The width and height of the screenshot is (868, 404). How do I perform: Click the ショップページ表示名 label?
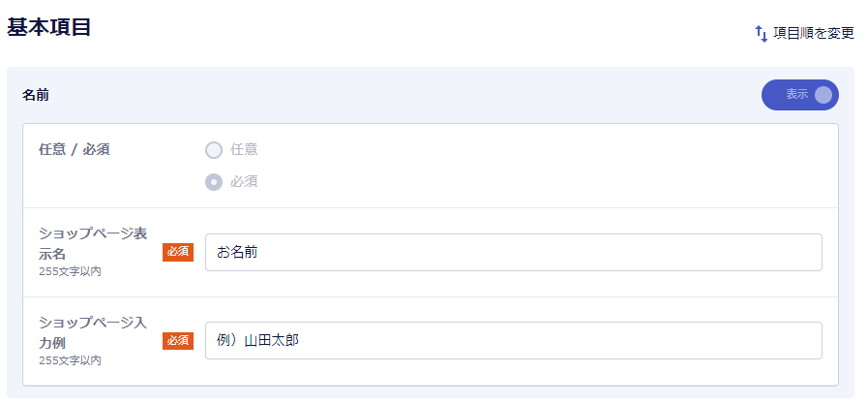[93, 244]
